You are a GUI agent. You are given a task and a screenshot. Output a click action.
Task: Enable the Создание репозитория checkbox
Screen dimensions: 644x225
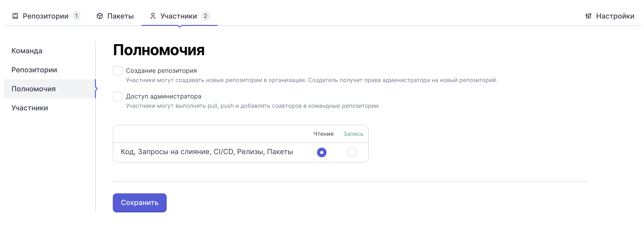(118, 71)
